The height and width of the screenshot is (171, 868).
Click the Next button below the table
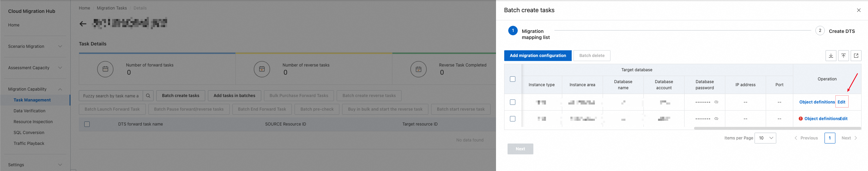pos(520,149)
